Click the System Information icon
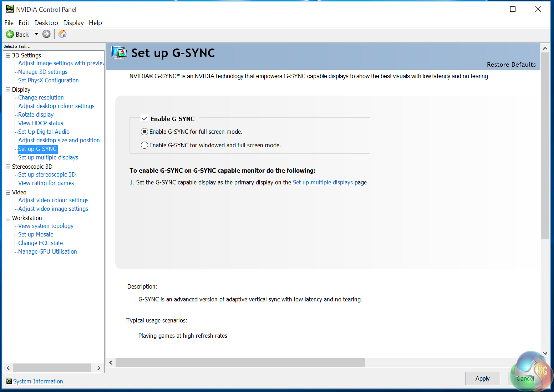 [9, 381]
